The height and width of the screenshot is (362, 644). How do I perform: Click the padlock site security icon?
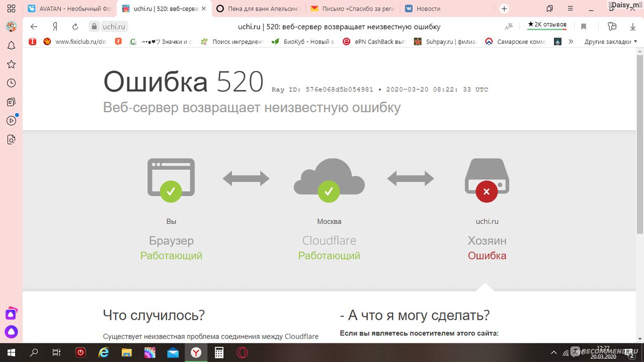pyautogui.click(x=94, y=27)
